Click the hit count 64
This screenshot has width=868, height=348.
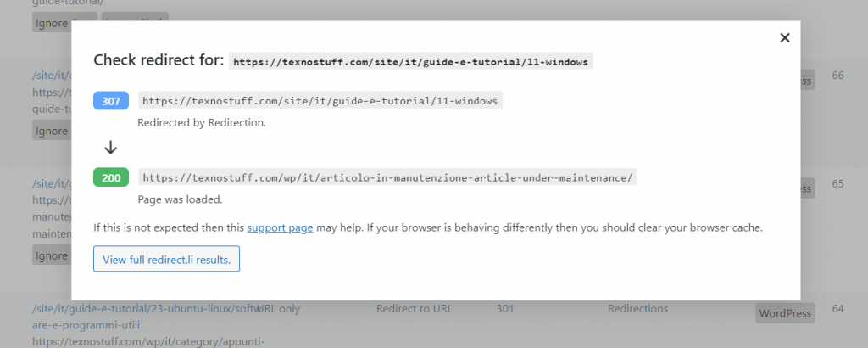point(837,309)
